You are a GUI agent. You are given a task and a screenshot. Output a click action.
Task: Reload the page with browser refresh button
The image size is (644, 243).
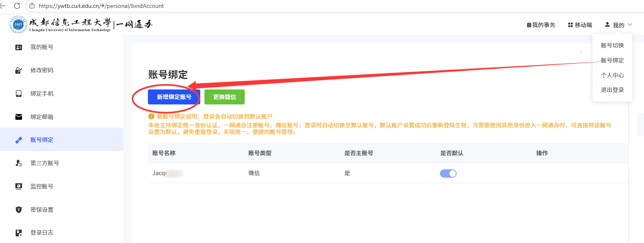17,6
